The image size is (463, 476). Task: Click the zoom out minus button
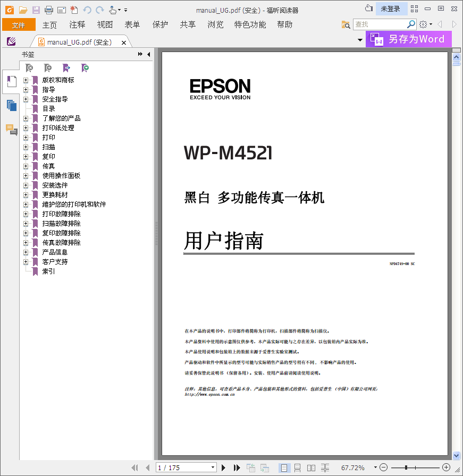pyautogui.click(x=384, y=467)
